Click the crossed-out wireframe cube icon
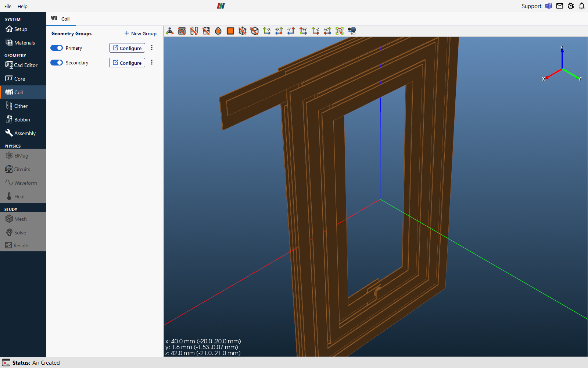Image resolution: width=588 pixels, height=368 pixels. point(255,31)
